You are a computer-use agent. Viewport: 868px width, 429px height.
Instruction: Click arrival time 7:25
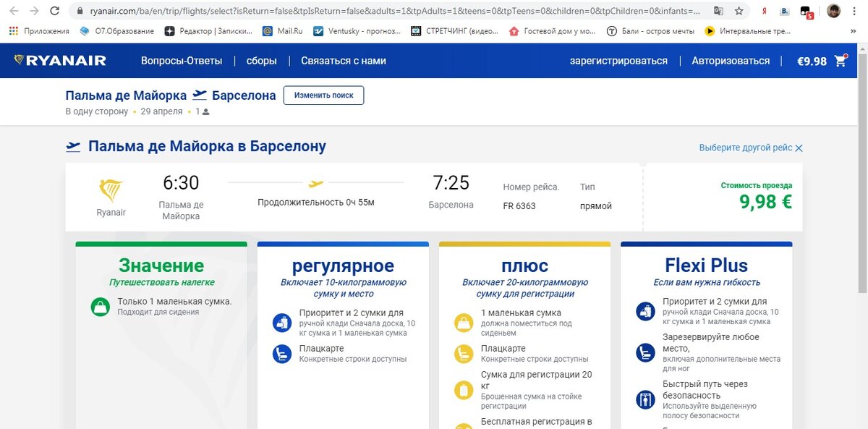451,183
